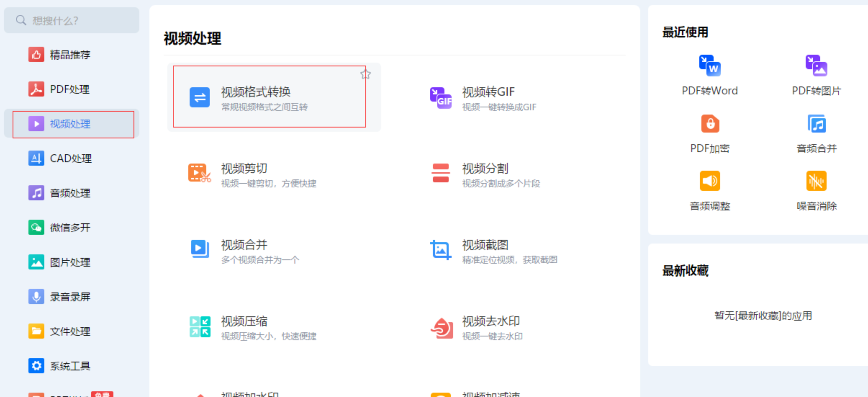Open the PDF处理 sidebar category
This screenshot has width=868, height=397.
(x=72, y=89)
